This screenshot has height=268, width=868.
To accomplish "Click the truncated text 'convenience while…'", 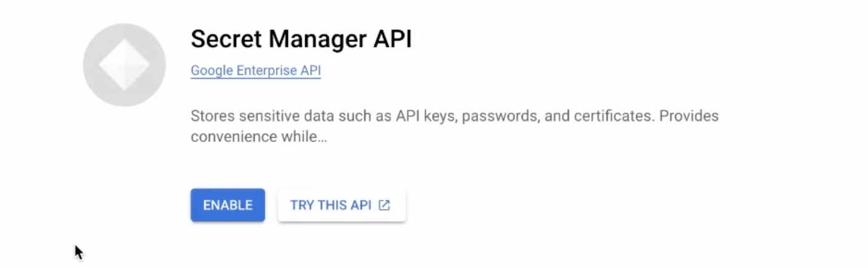I will (258, 136).
